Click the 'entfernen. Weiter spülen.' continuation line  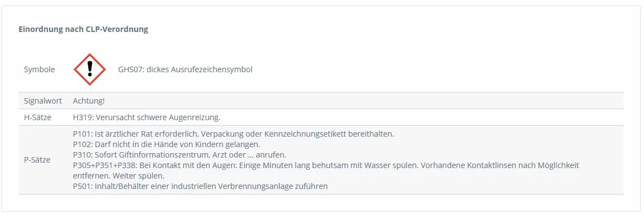[x=118, y=176]
